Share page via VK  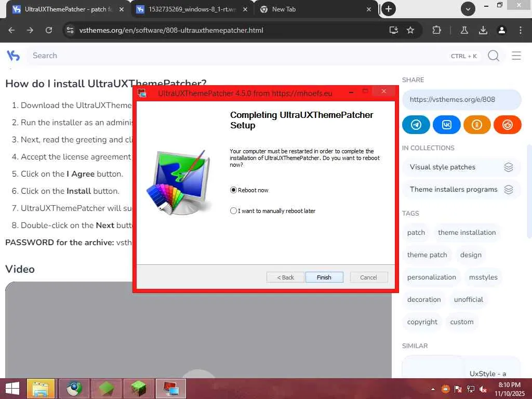pyautogui.click(x=446, y=125)
